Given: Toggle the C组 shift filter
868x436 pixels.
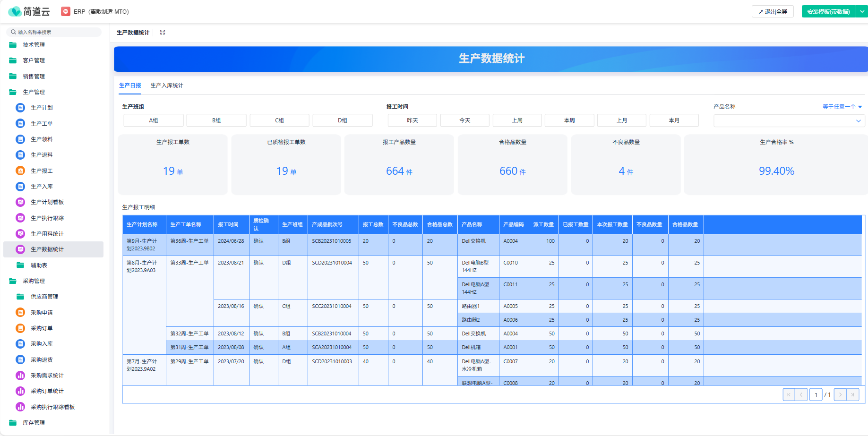Looking at the screenshot, I should [279, 120].
